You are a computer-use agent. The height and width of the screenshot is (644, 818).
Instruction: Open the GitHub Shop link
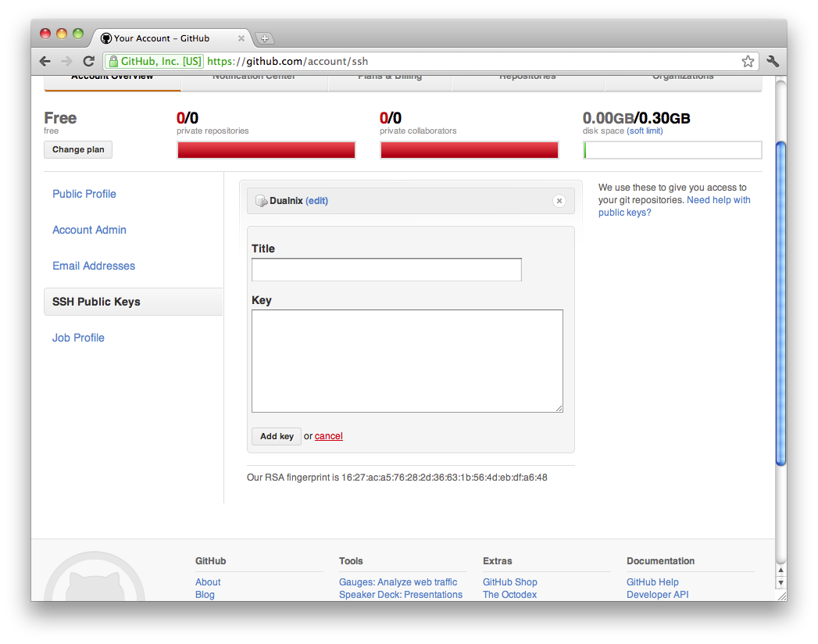click(x=509, y=582)
